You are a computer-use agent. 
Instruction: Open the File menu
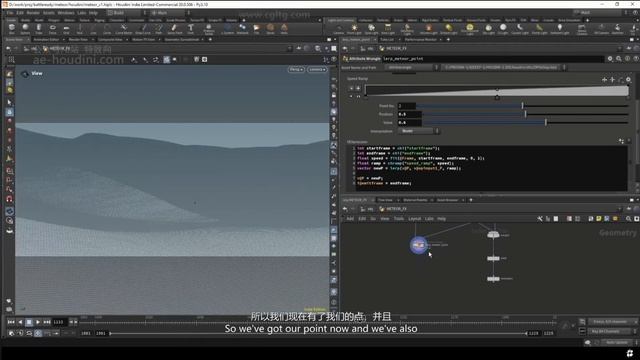point(9,13)
